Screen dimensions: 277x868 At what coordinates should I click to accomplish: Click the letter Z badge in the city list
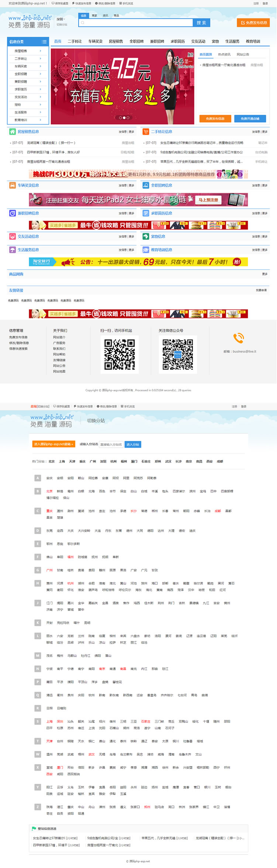coord(38,807)
